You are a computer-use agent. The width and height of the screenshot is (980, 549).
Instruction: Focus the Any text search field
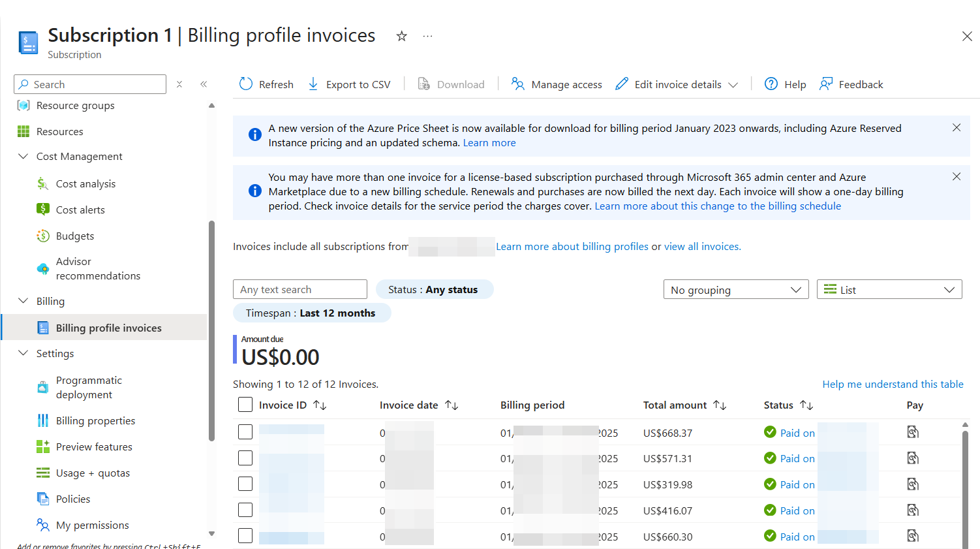click(x=300, y=289)
